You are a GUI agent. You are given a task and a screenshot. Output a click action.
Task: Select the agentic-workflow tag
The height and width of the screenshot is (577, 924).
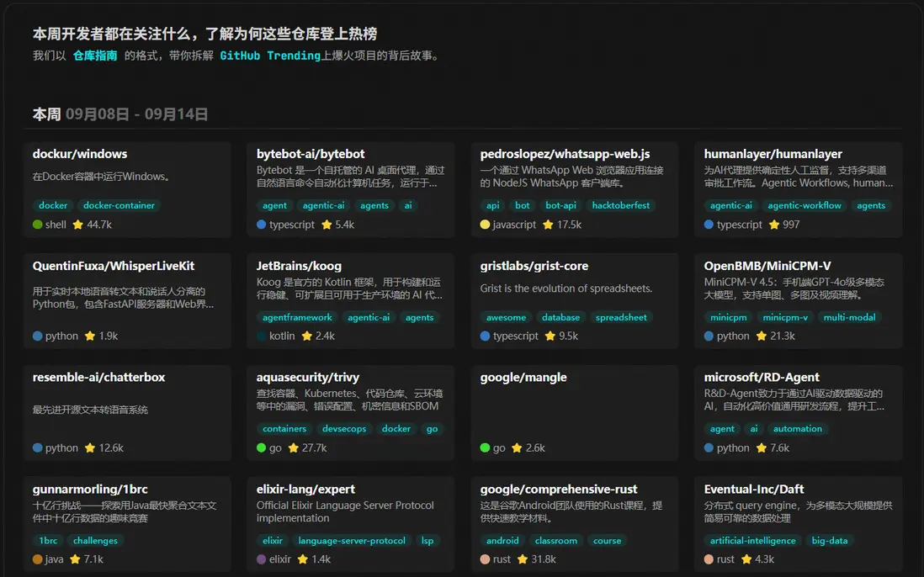point(805,205)
